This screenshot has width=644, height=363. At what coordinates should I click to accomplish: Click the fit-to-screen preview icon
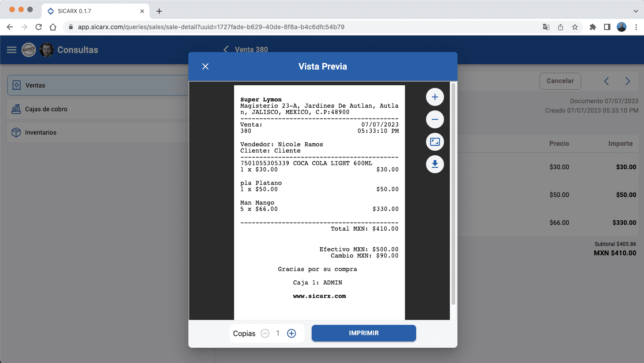pos(435,142)
